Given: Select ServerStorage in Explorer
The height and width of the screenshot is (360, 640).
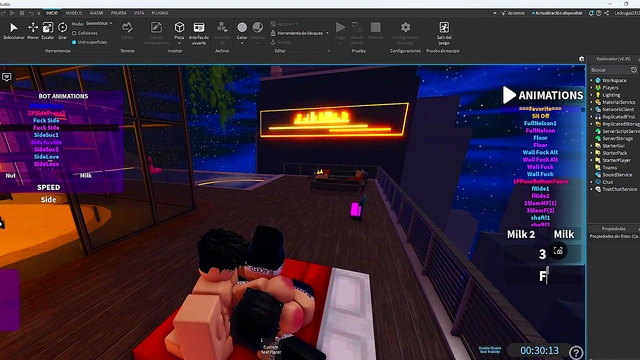Looking at the screenshot, I should [x=614, y=138].
